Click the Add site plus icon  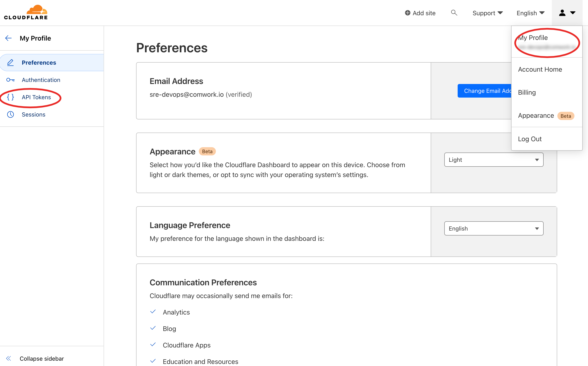pyautogui.click(x=408, y=13)
